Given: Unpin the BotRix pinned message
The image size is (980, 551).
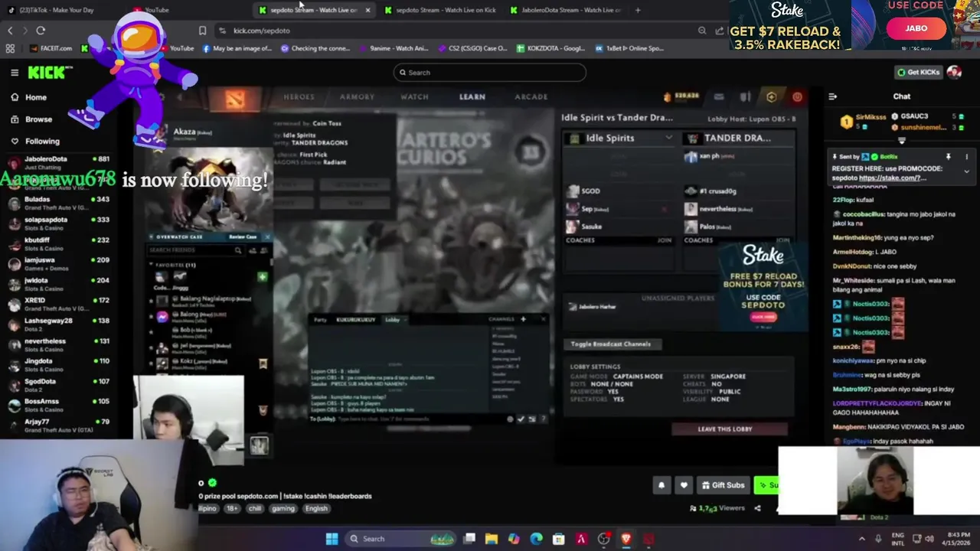Looking at the screenshot, I should pos(948,157).
